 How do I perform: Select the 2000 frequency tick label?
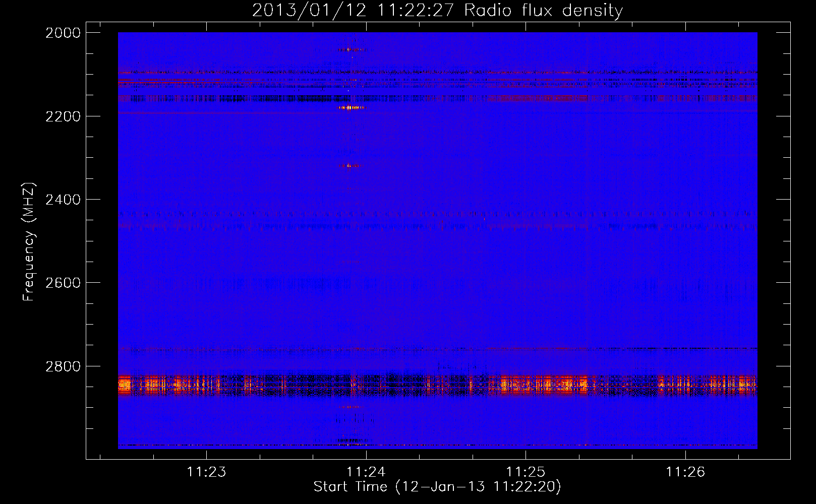(63, 33)
